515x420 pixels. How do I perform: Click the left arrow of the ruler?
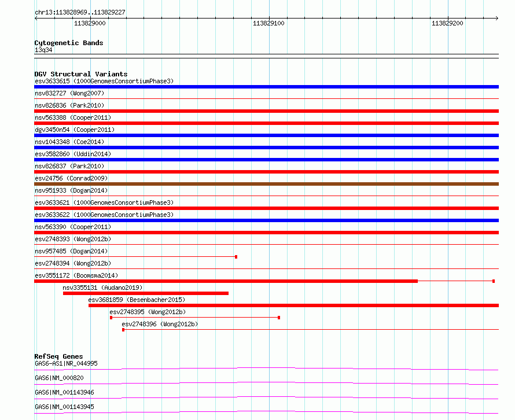(x=36, y=18)
